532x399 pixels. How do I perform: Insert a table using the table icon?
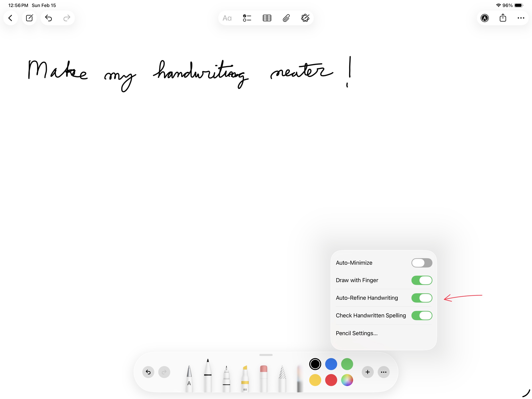click(x=267, y=18)
